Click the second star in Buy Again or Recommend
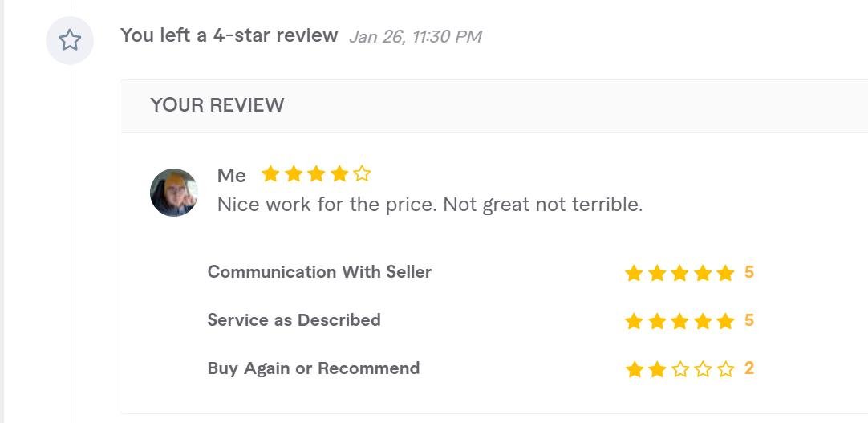 (x=657, y=369)
